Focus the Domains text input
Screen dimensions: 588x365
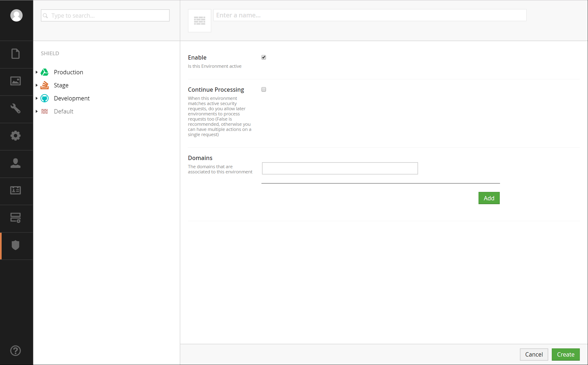pyautogui.click(x=340, y=168)
